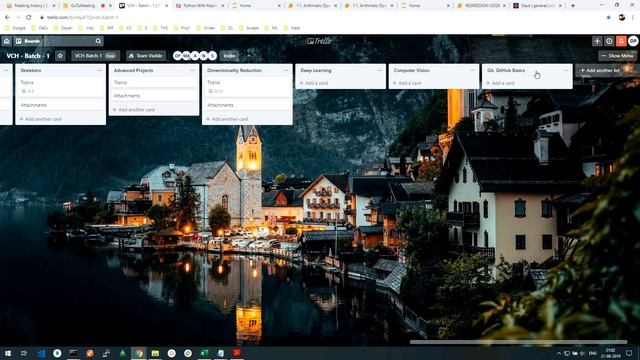Viewport: 640px width, 360px height.
Task: Open the DP account avatar in Trello header
Action: click(633, 41)
